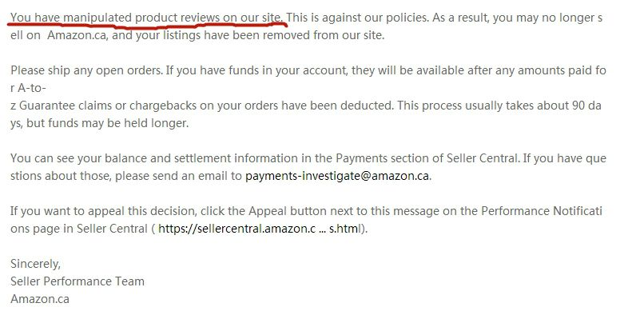644x311 pixels.
Task: Click the payments-investigate@amazon.ca email link
Action: click(x=337, y=176)
